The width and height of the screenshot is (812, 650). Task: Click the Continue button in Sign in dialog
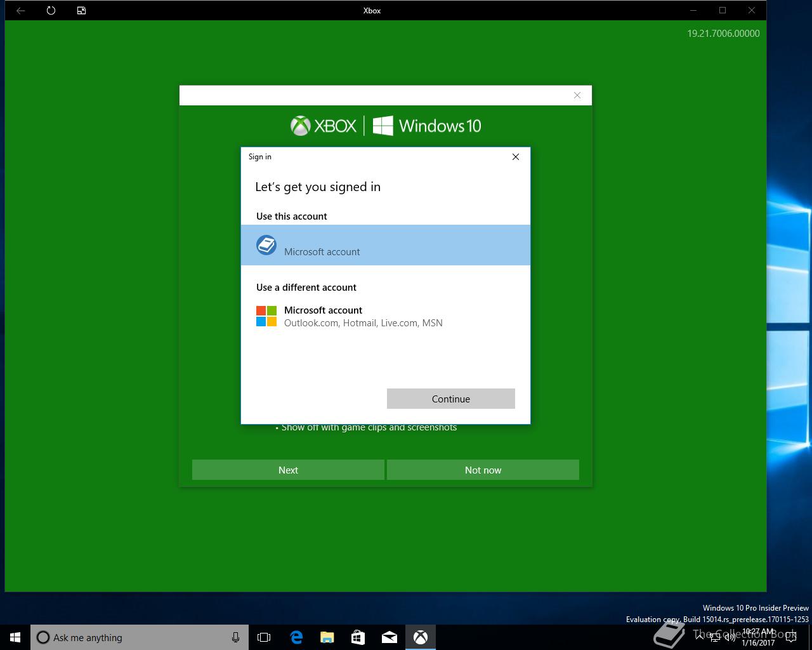451,399
